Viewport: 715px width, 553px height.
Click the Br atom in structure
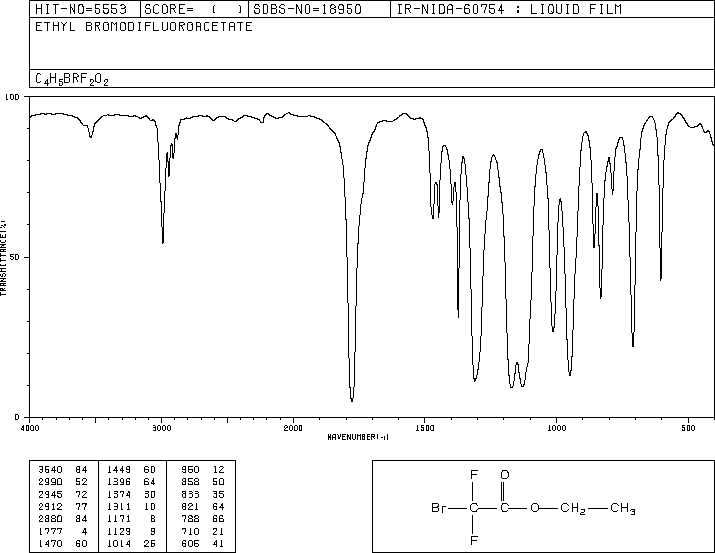438,508
